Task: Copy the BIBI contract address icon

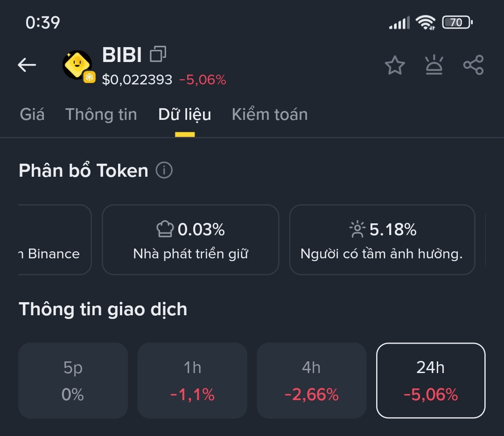Action: (x=158, y=55)
